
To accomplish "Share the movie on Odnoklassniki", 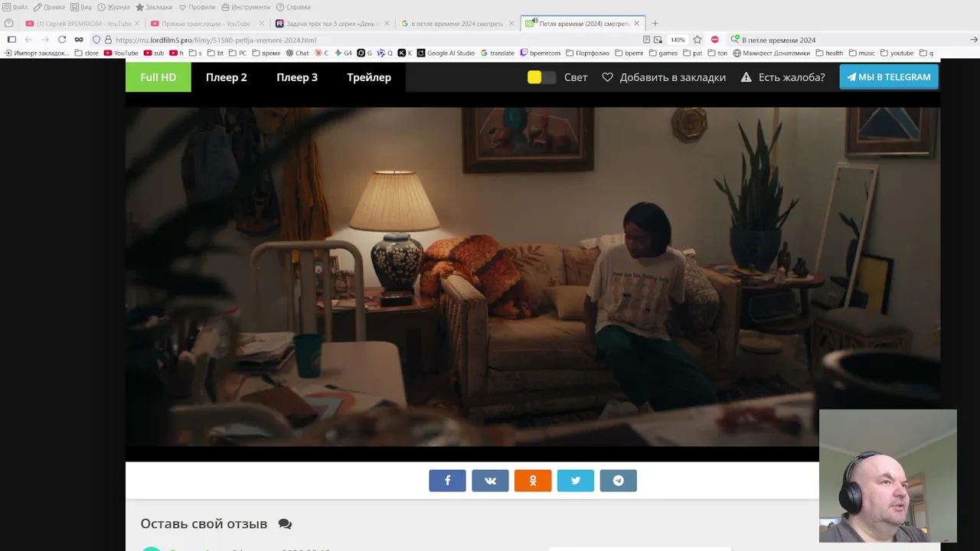I will coord(533,481).
